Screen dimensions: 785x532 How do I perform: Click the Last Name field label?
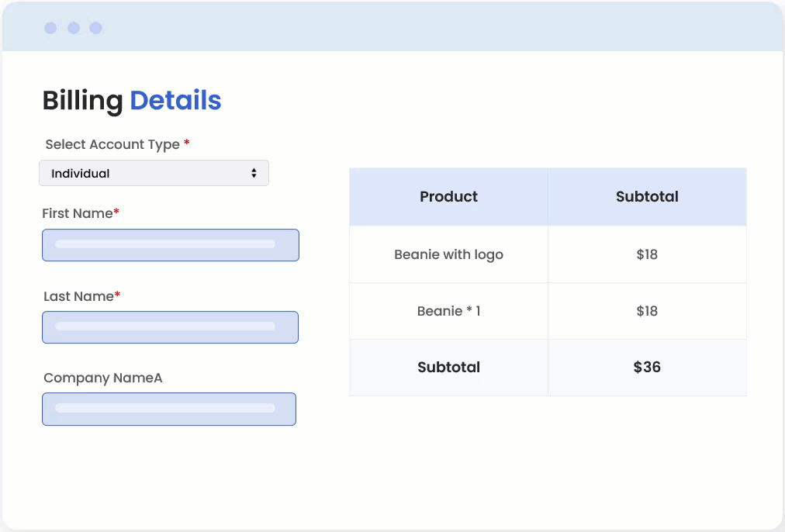pyautogui.click(x=78, y=296)
